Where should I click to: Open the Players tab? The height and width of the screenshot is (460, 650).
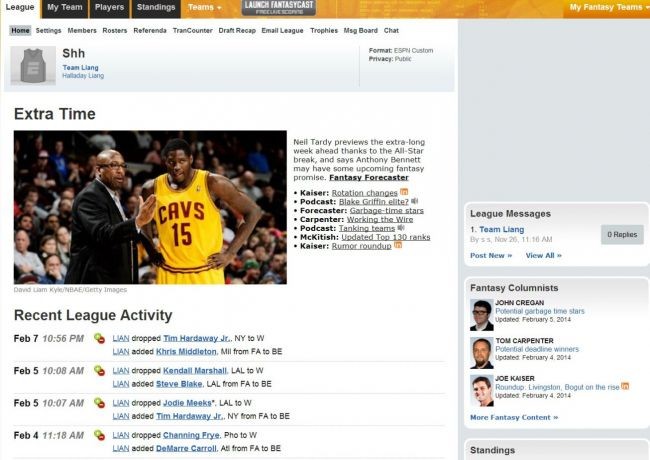(x=109, y=7)
